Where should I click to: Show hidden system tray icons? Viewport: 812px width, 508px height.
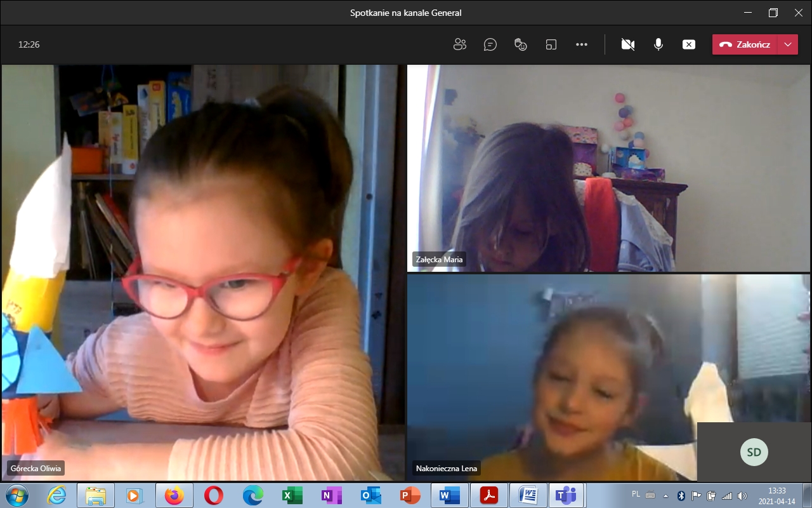tap(665, 495)
